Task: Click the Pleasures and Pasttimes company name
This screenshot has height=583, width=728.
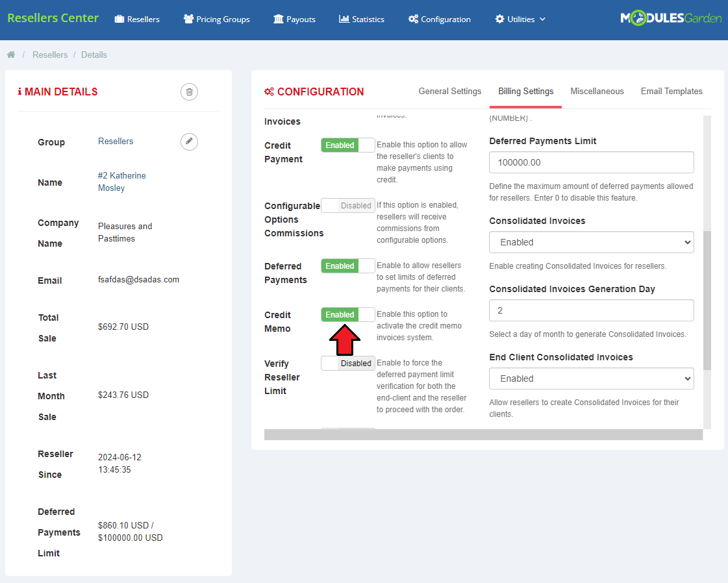Action: pyautogui.click(x=125, y=232)
